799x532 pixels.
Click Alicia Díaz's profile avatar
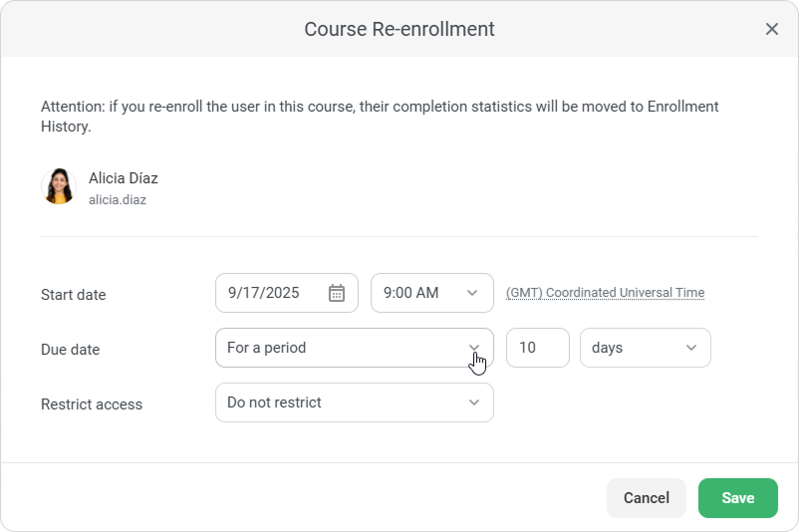[x=59, y=186]
